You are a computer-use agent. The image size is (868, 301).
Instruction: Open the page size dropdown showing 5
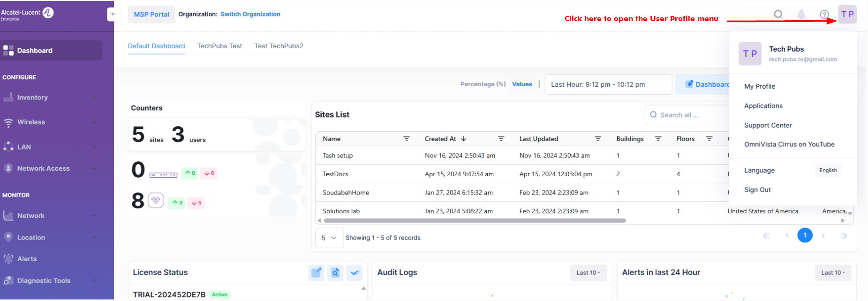point(329,238)
